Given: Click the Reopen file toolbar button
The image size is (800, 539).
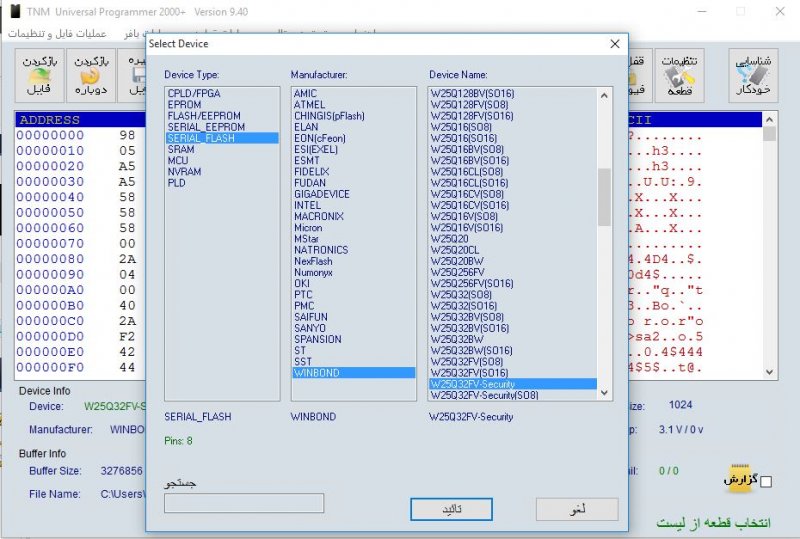Looking at the screenshot, I should (91, 76).
